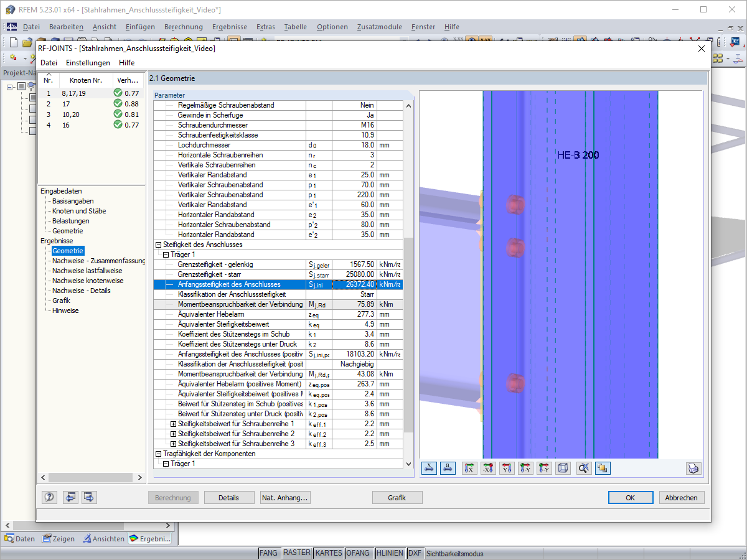Open Berechnung menu in RFEM menu bar
The width and height of the screenshot is (747, 560).
pyautogui.click(x=184, y=27)
